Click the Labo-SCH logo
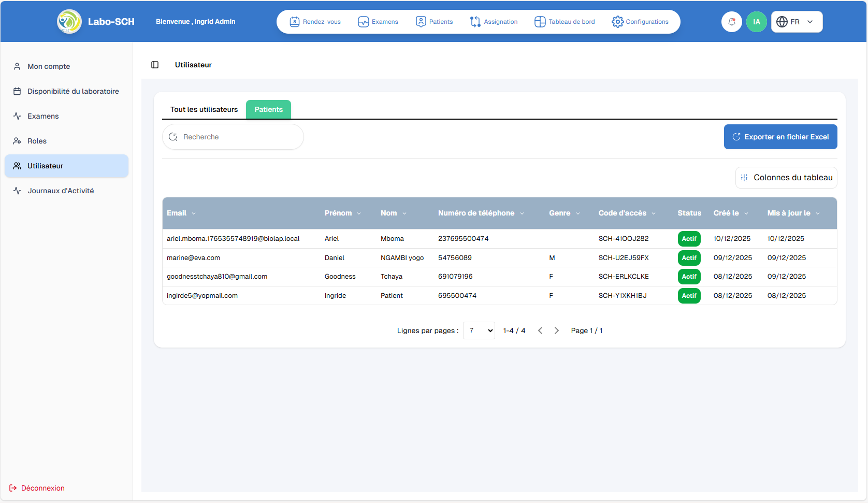 coord(69,22)
